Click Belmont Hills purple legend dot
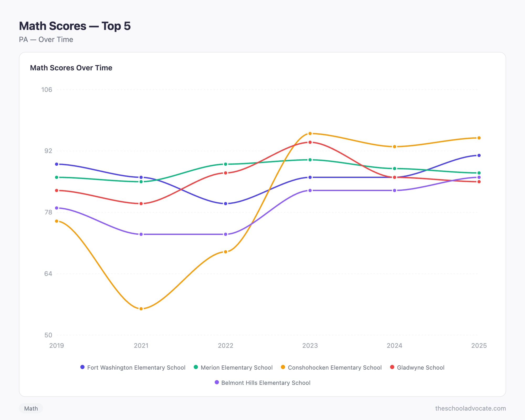This screenshot has height=420, width=525. [x=217, y=382]
